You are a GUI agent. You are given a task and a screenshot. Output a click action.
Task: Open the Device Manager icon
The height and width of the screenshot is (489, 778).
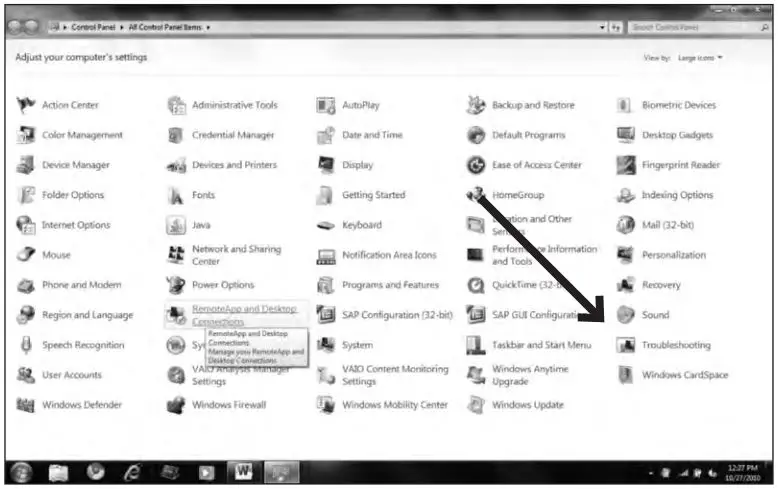(26, 165)
